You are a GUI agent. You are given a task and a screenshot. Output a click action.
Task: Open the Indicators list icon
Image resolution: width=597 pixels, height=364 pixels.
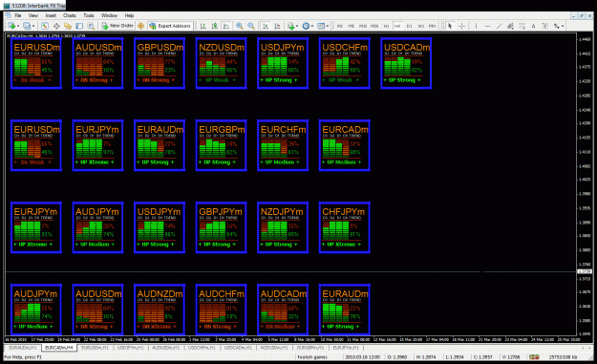(291, 26)
